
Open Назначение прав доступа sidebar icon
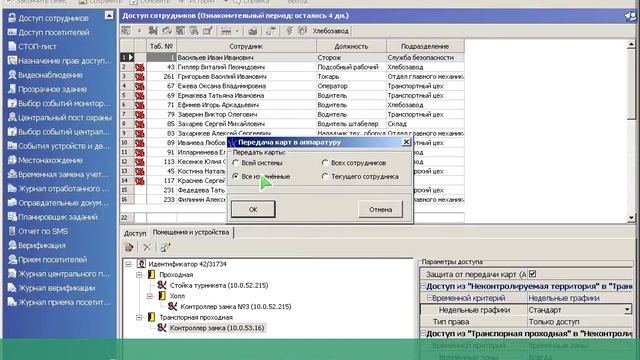pyautogui.click(x=12, y=61)
